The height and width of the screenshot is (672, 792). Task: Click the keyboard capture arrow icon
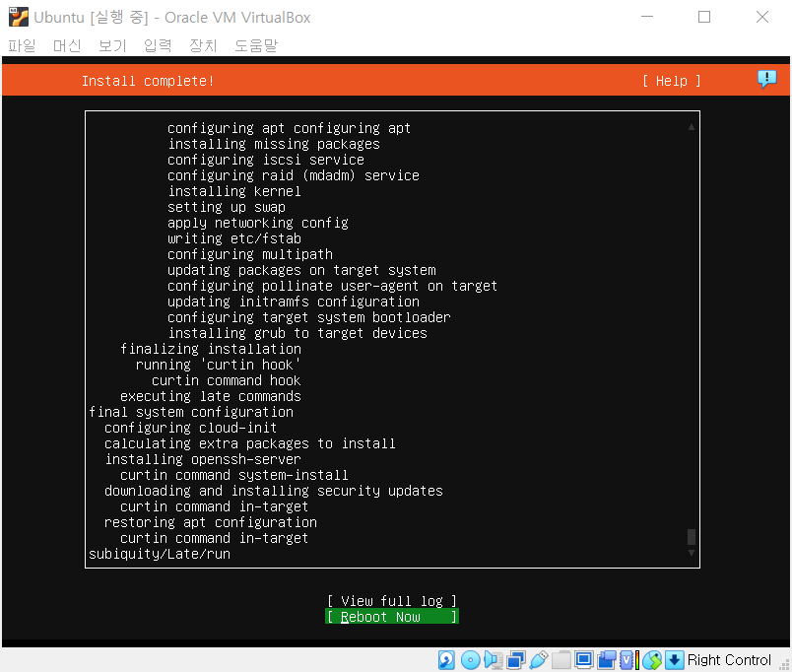[675, 660]
